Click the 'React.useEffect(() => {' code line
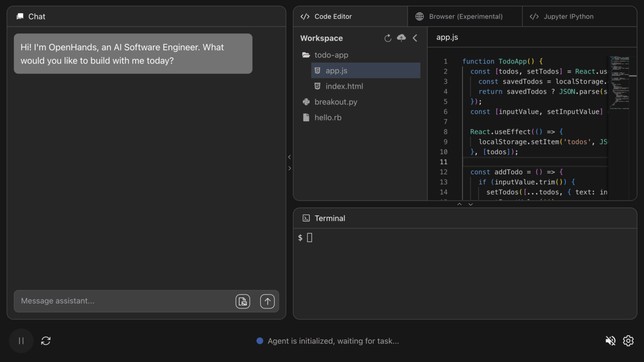The image size is (644, 362). coord(517,132)
